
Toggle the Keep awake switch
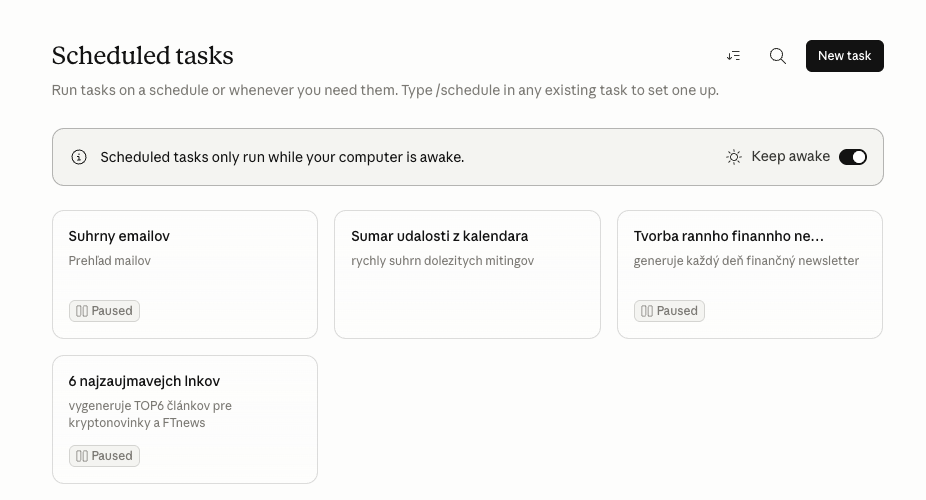tap(852, 157)
